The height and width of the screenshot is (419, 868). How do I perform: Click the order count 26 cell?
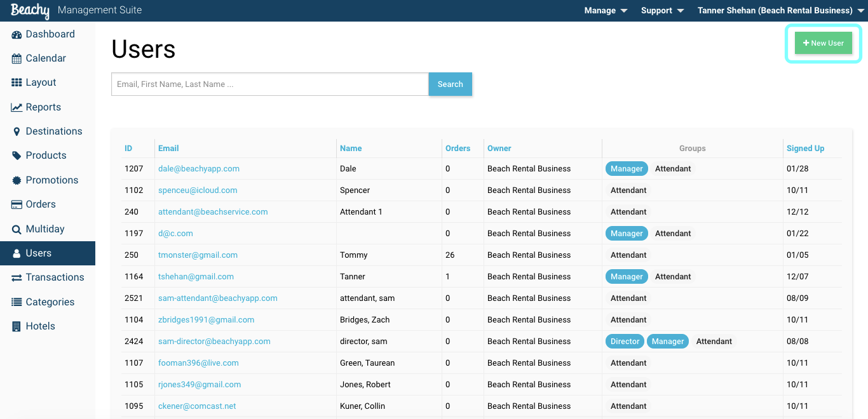tap(450, 255)
